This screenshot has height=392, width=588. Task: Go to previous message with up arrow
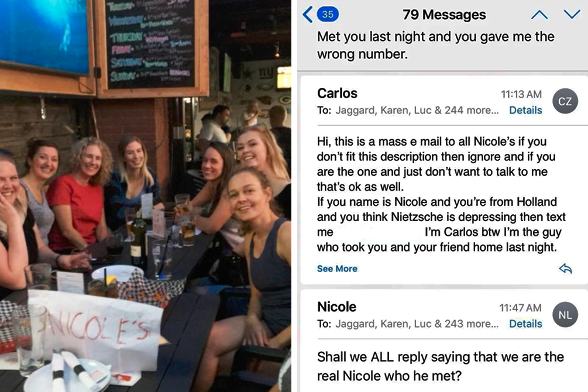(539, 15)
